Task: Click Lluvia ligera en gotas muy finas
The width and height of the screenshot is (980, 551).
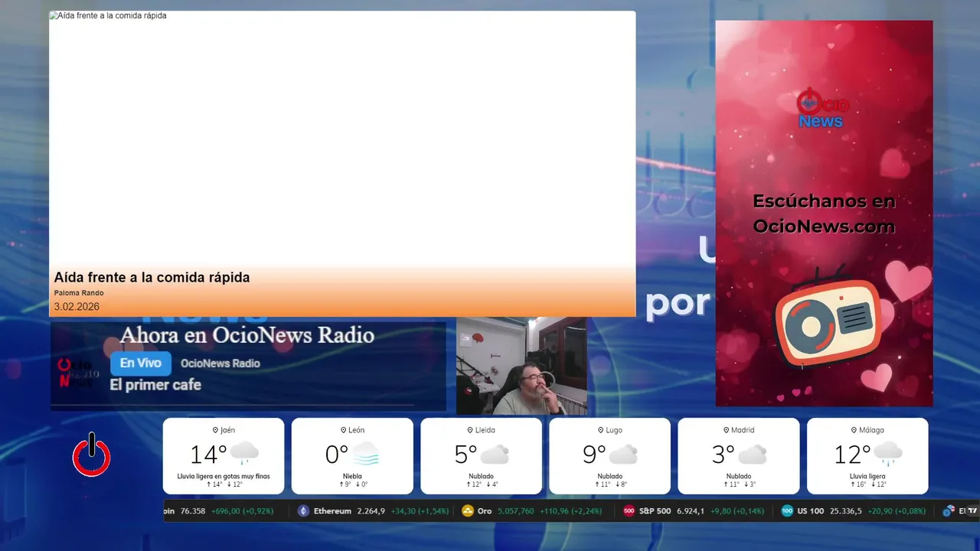Action: click(x=224, y=476)
